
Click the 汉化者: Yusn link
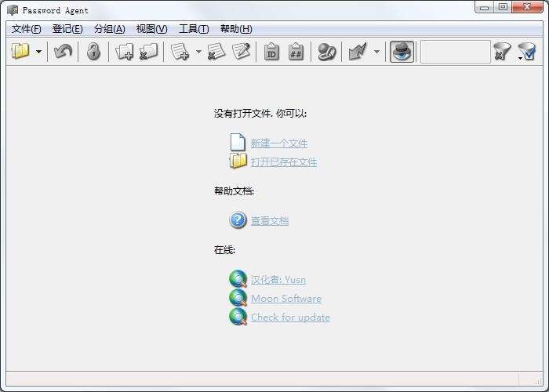(x=278, y=280)
